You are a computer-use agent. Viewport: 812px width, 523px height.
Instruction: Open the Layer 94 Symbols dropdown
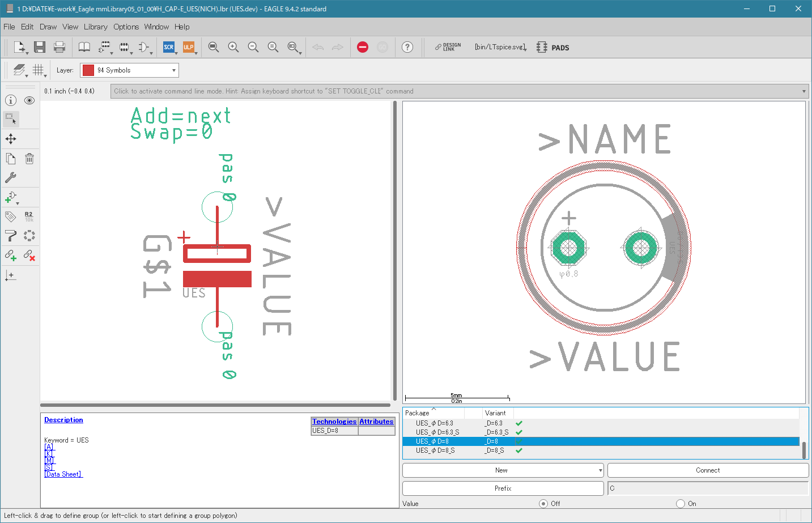point(129,70)
